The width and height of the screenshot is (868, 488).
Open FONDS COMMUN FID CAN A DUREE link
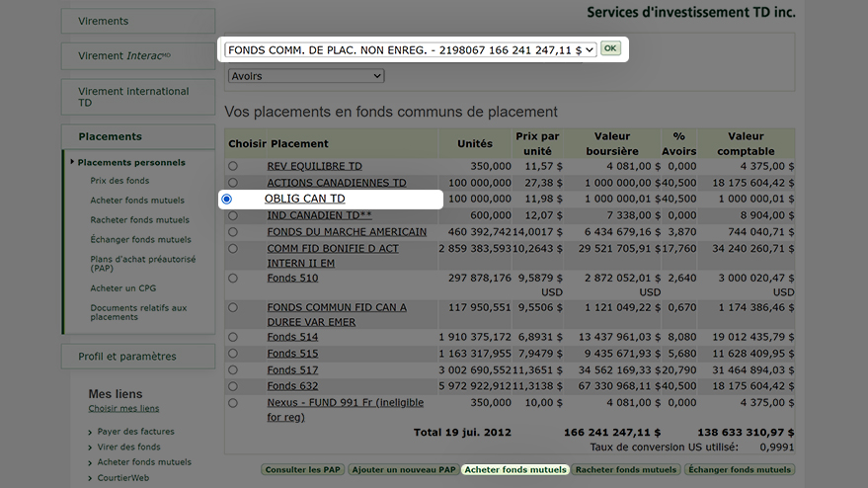click(x=337, y=314)
